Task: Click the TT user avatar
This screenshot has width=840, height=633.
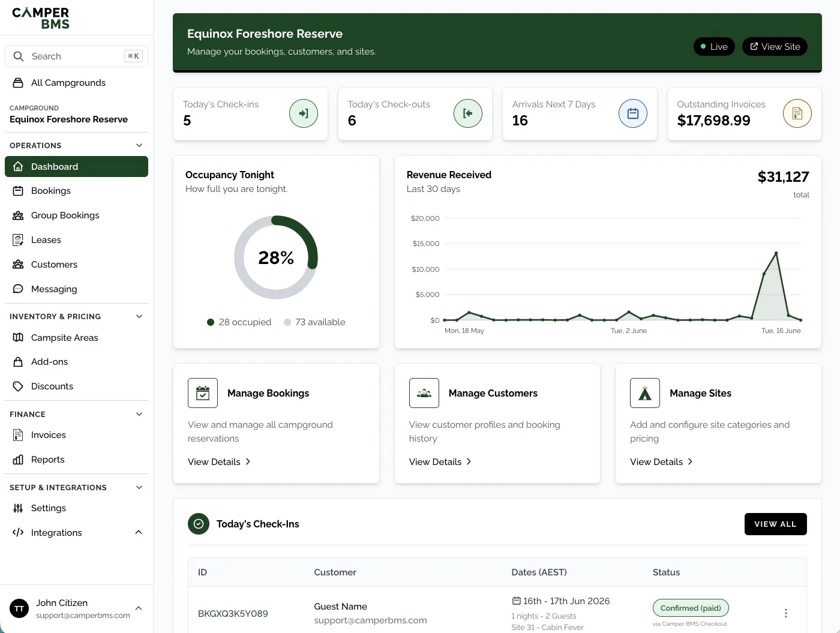Action: pyautogui.click(x=19, y=608)
